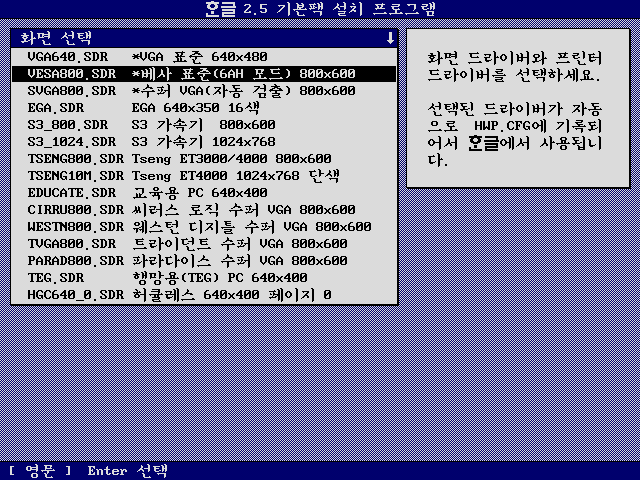Image resolution: width=640 pixels, height=480 pixels.
Task: Click the [ 영문 ] input mode indicator
Action: tap(40, 471)
